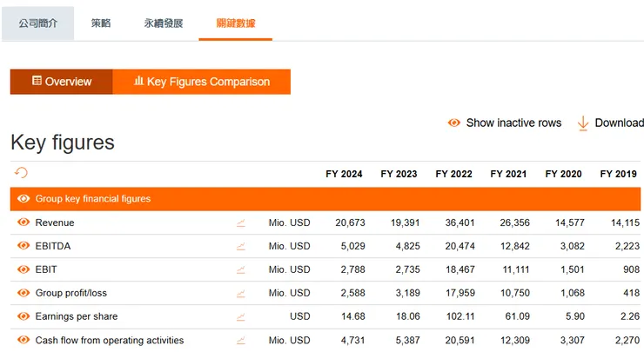644x352 pixels.
Task: Click the EBITDA row label
Action: 53,246
